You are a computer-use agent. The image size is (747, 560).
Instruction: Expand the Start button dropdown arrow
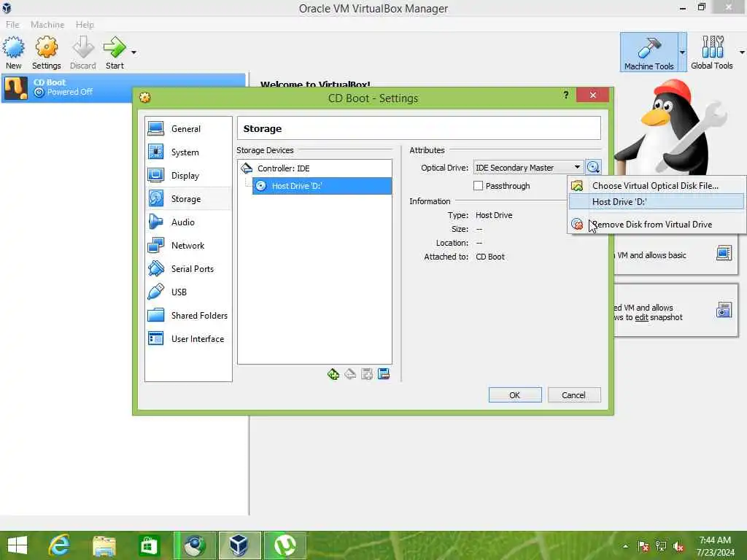click(134, 52)
